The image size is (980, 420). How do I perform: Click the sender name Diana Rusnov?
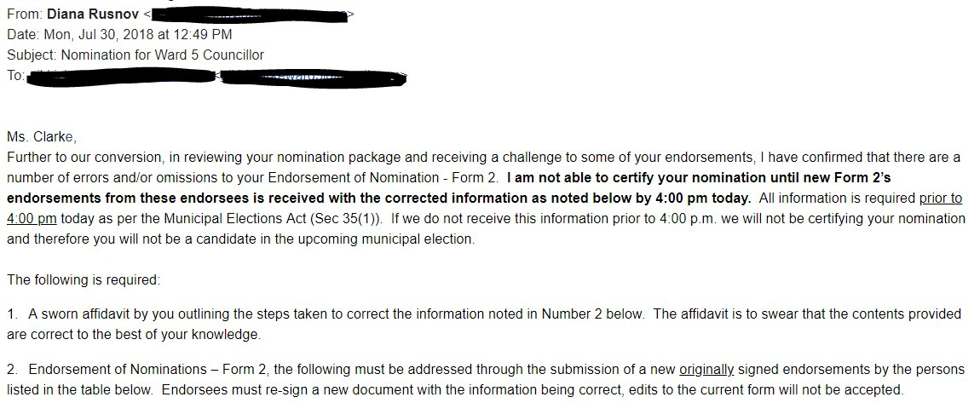click(93, 14)
